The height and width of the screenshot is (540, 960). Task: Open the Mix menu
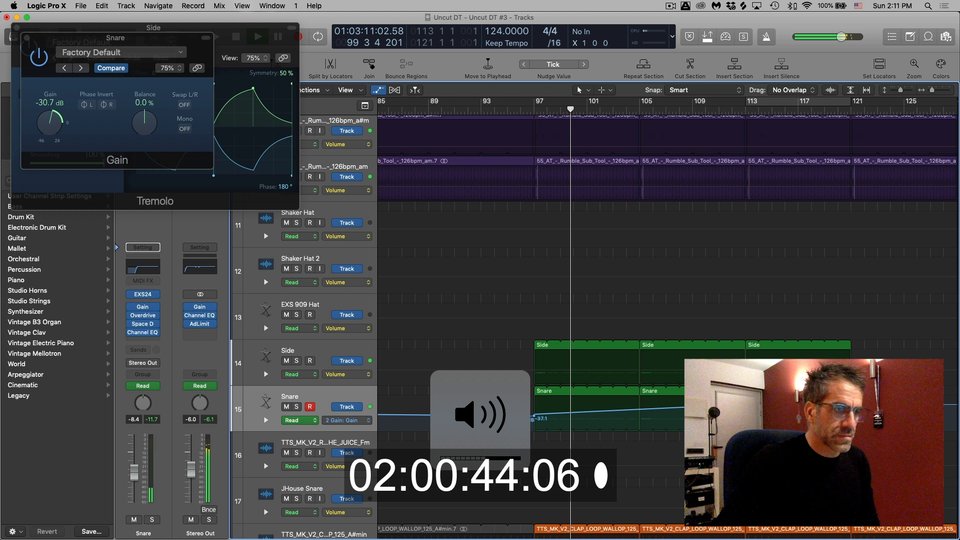click(x=219, y=6)
